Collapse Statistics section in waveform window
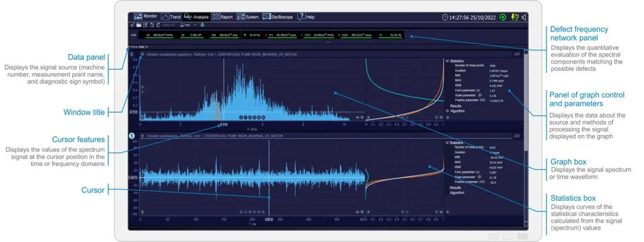This screenshot has width=644, height=242. click(x=447, y=143)
